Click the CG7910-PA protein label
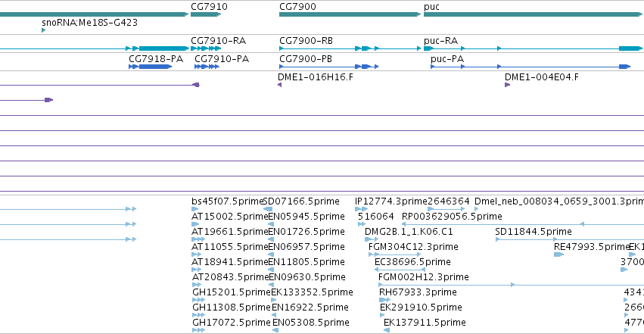 pyautogui.click(x=222, y=59)
